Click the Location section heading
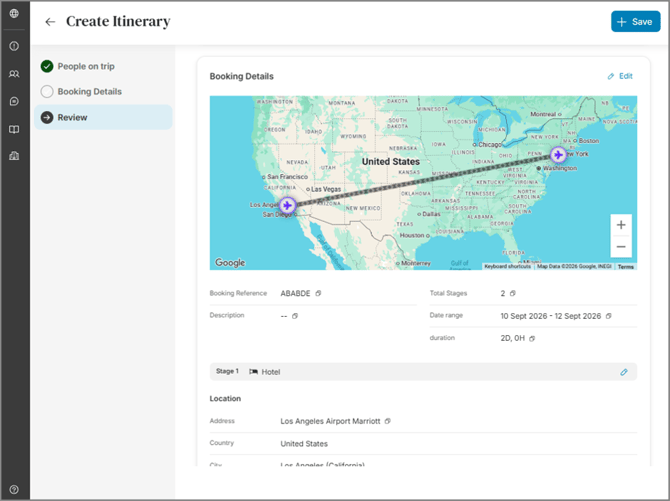670x501 pixels. (225, 398)
